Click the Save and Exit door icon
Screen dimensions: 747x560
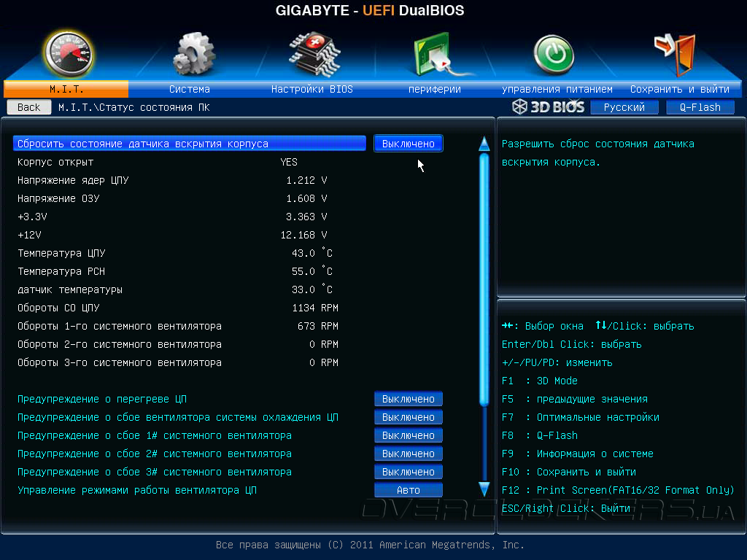tap(676, 54)
